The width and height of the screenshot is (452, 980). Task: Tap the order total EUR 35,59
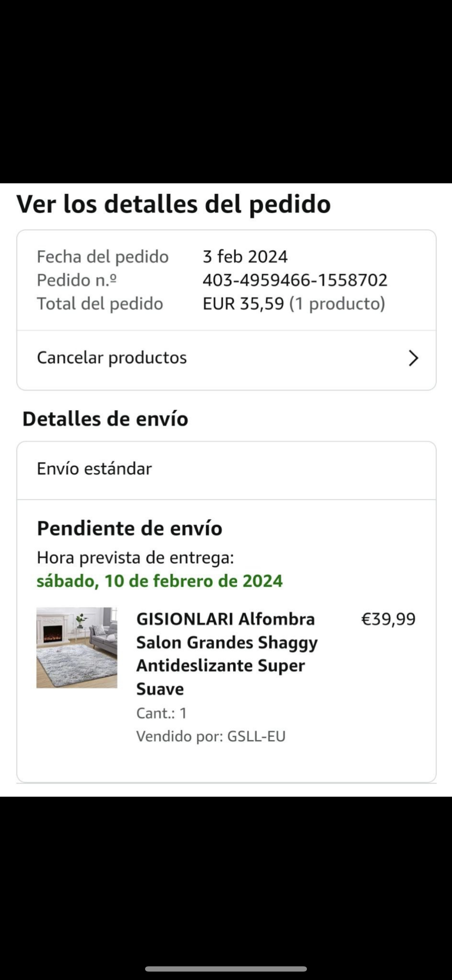click(x=243, y=304)
